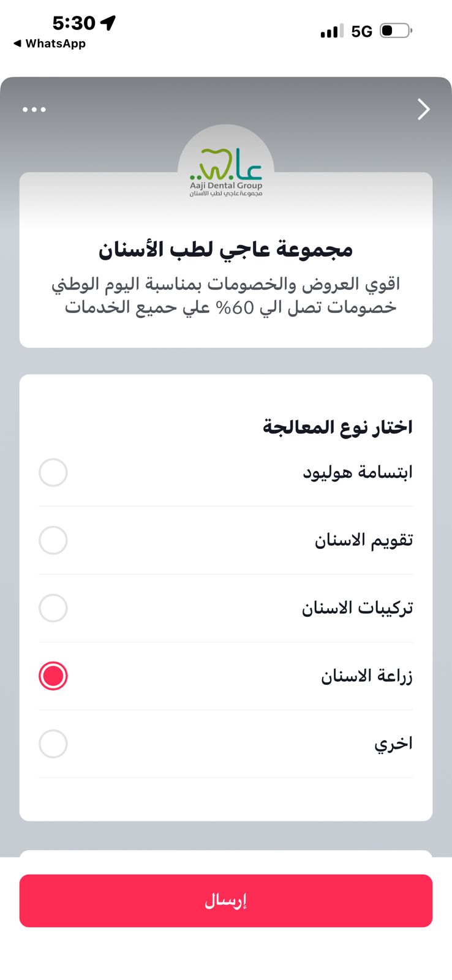452x980 pixels.
Task: Click the selected 'زراعة الاسنان' radio button
Action: [x=53, y=676]
